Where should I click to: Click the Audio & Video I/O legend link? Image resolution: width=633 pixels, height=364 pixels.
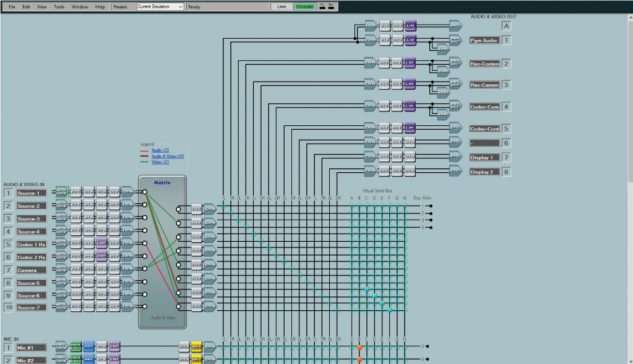pyautogui.click(x=168, y=156)
